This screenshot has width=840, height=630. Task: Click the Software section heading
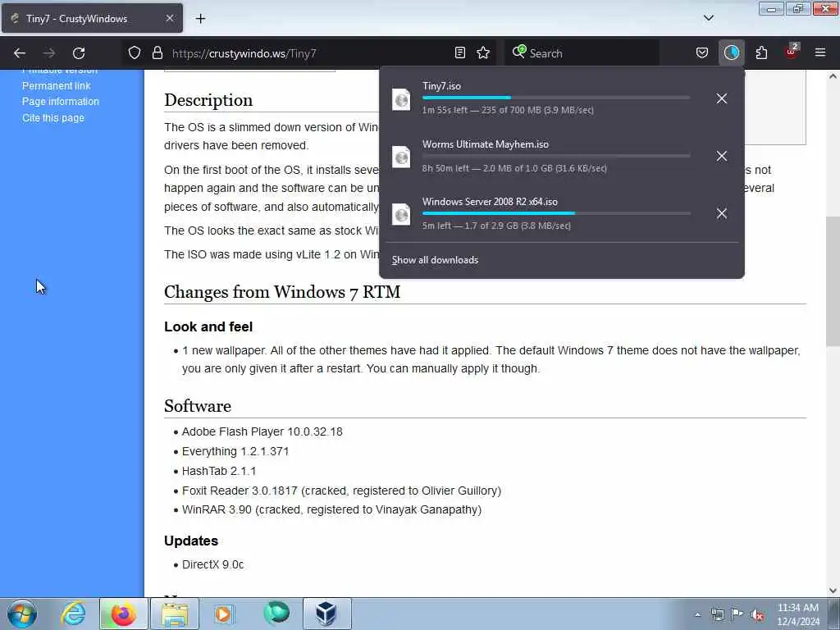coord(198,406)
